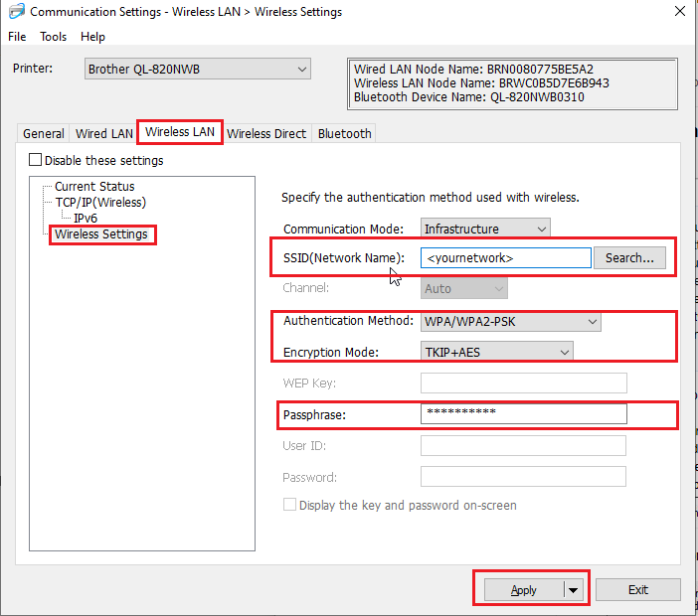This screenshot has height=616, width=698.
Task: Open the Help menu
Action: click(92, 37)
